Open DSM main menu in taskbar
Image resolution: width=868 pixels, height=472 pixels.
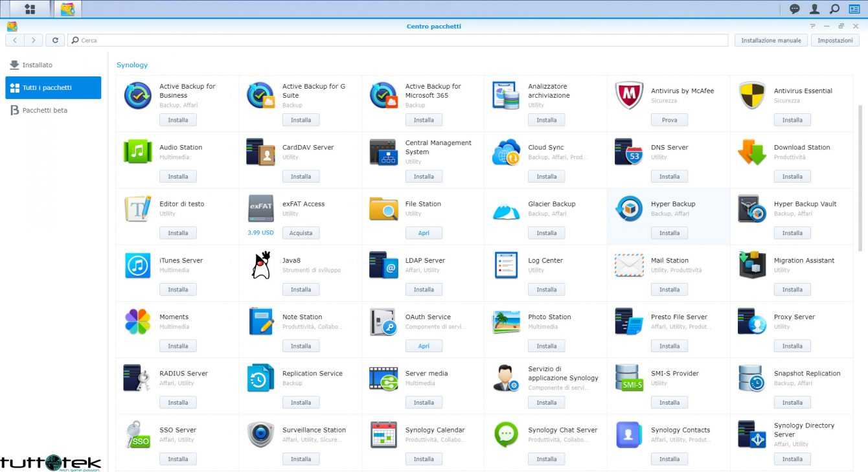[30, 9]
